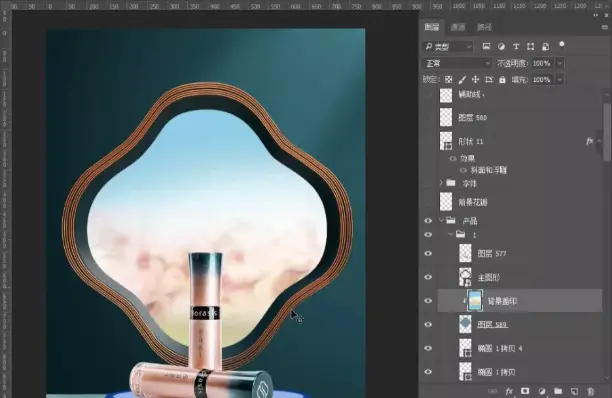Open the Layers panel flyout menu

click(605, 27)
